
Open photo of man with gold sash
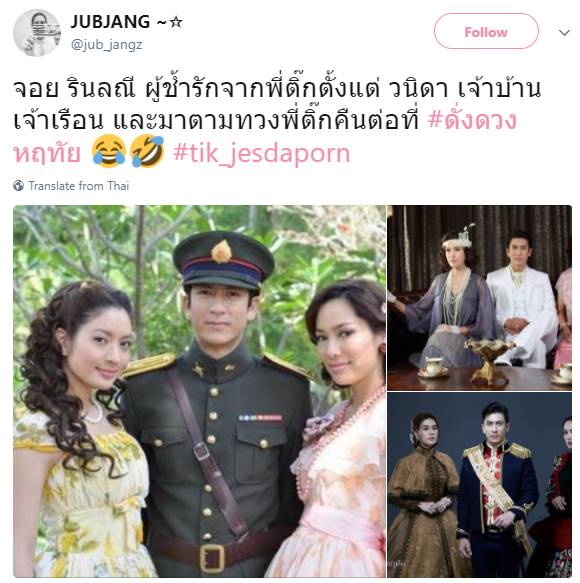point(480,485)
